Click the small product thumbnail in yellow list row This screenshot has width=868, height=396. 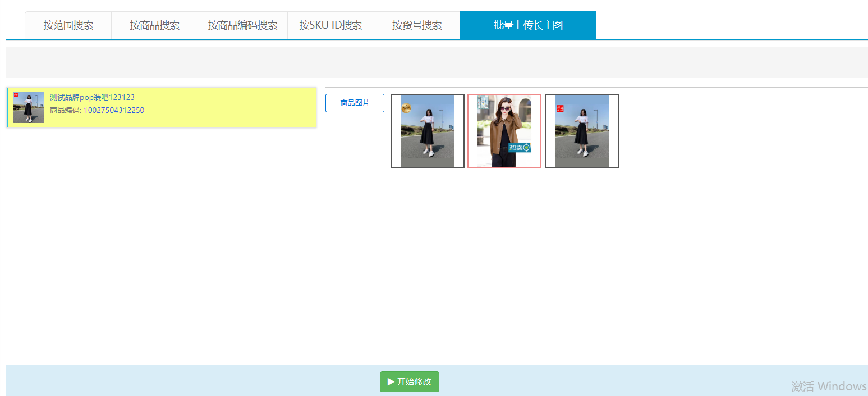[28, 107]
